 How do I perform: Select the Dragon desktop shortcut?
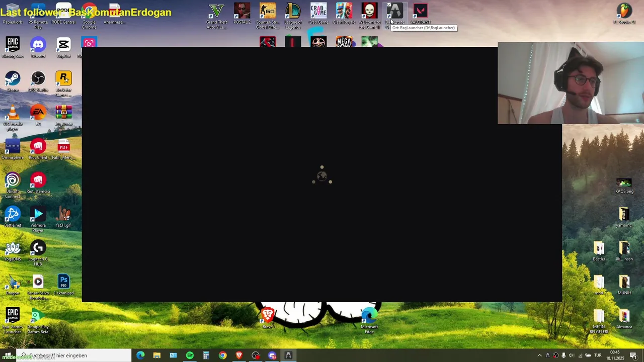pos(13,285)
